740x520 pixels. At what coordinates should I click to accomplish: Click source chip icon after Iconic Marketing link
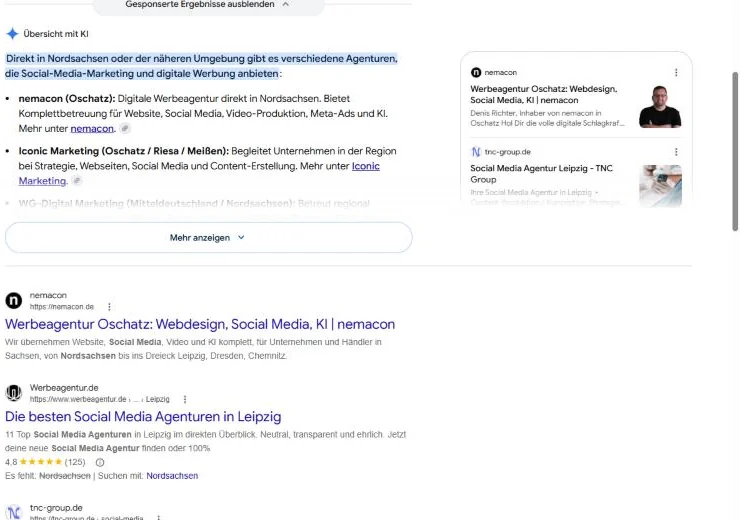77,181
